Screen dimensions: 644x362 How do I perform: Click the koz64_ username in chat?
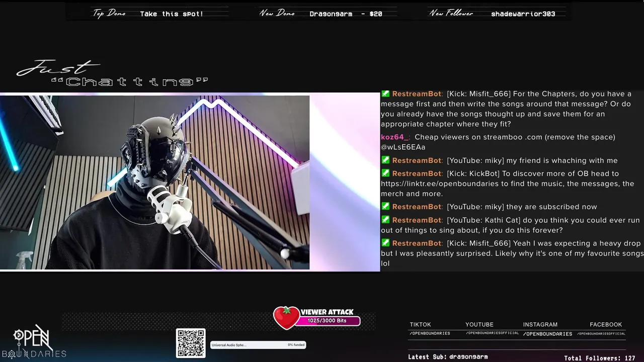[395, 137]
